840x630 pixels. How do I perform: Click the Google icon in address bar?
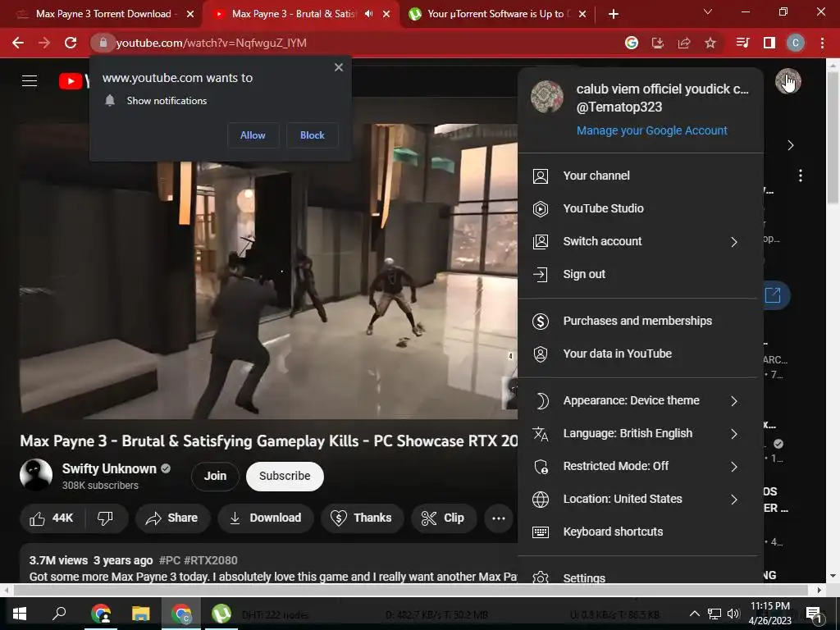631,43
